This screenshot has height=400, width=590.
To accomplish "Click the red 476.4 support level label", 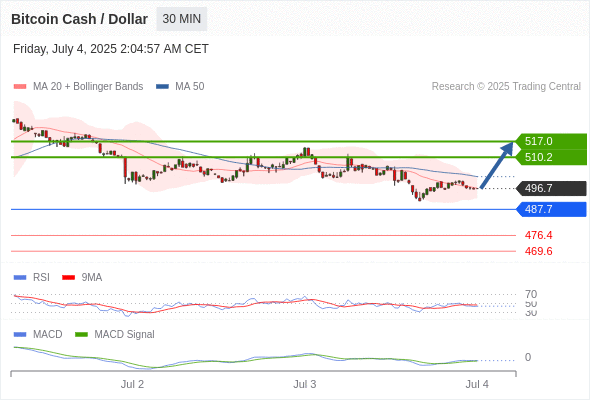I will coord(538,236).
